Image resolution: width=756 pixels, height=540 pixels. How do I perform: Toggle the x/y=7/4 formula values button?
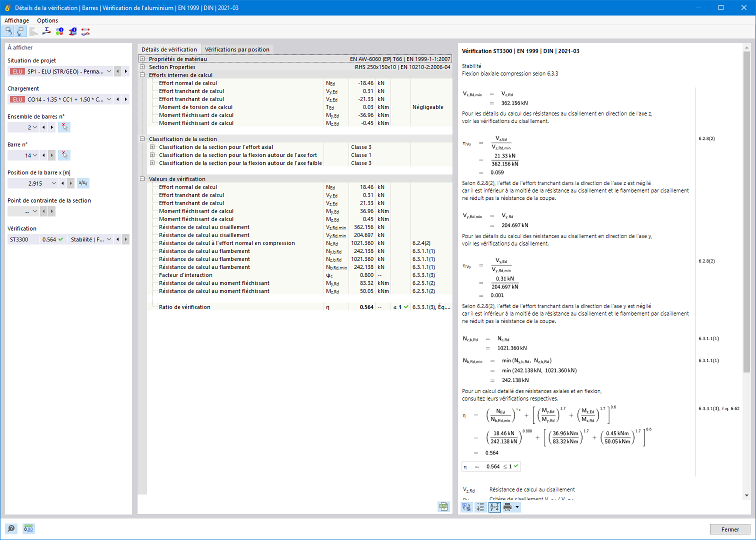coord(494,507)
